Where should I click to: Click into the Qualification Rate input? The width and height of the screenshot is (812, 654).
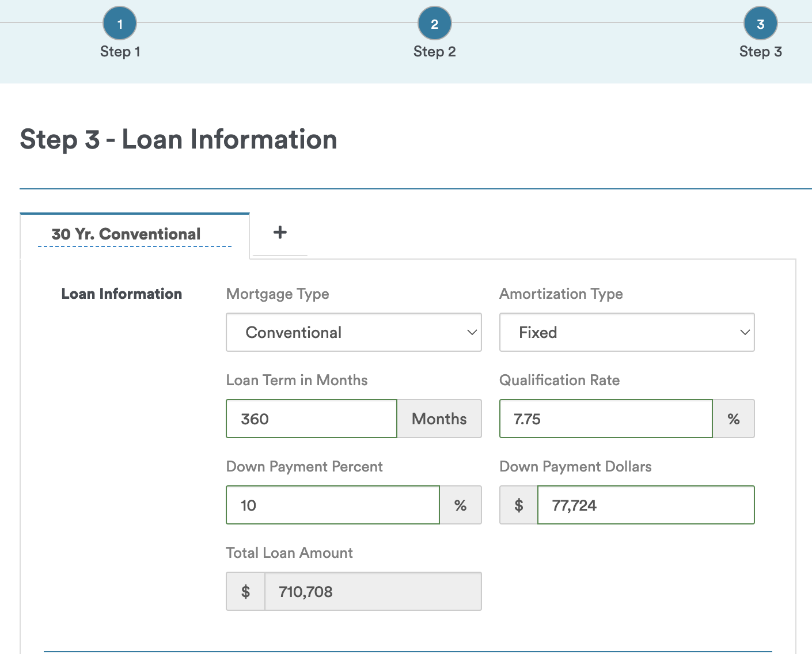point(605,419)
